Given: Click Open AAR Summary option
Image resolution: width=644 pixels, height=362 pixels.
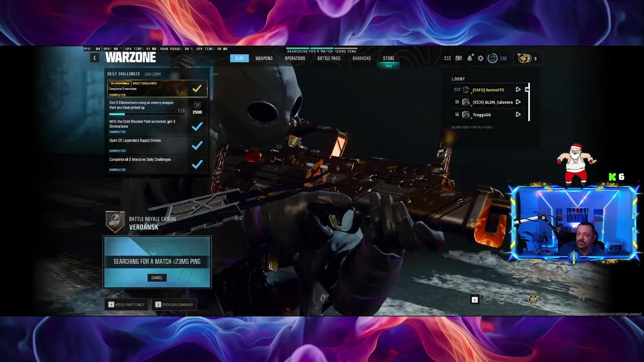Looking at the screenshot, I should coord(174,305).
